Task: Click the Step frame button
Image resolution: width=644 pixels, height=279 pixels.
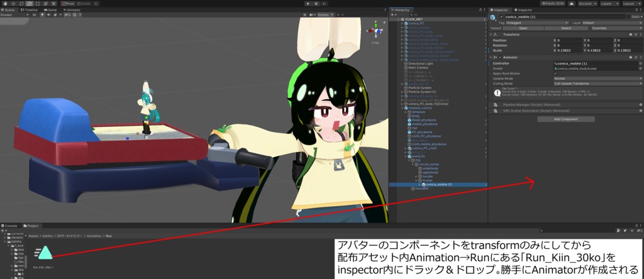Action: [324, 3]
